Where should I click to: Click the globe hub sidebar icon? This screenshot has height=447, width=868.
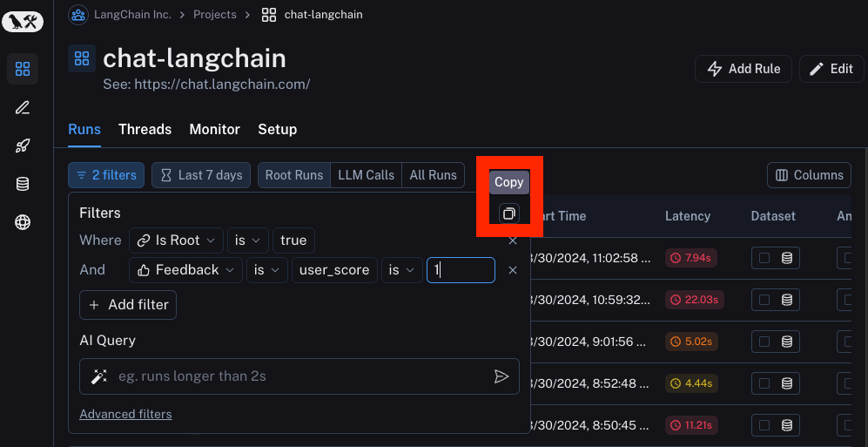click(23, 222)
